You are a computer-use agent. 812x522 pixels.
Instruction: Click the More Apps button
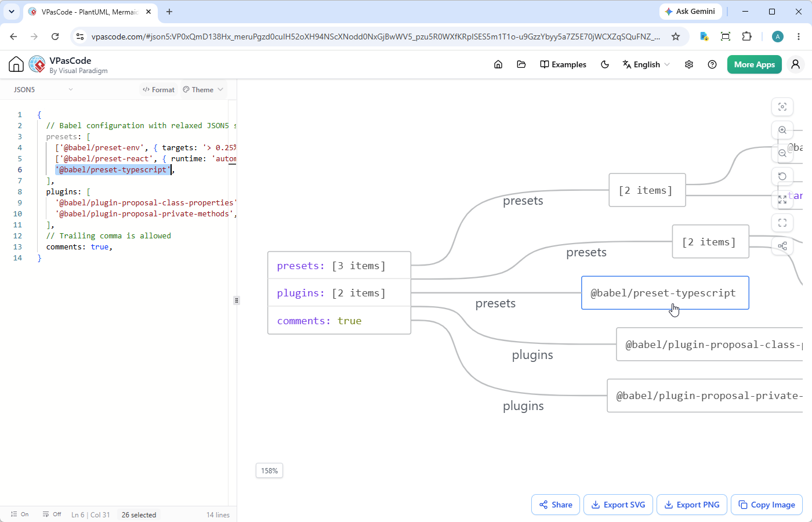tap(755, 64)
